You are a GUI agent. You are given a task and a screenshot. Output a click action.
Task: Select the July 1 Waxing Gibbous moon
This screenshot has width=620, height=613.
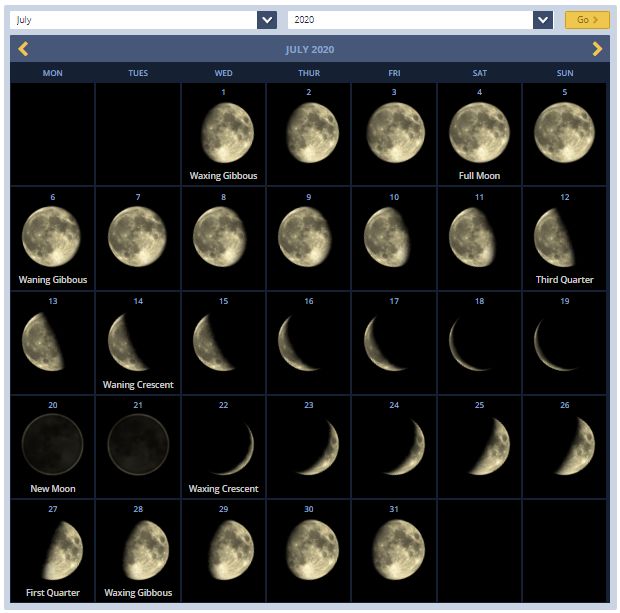point(227,132)
